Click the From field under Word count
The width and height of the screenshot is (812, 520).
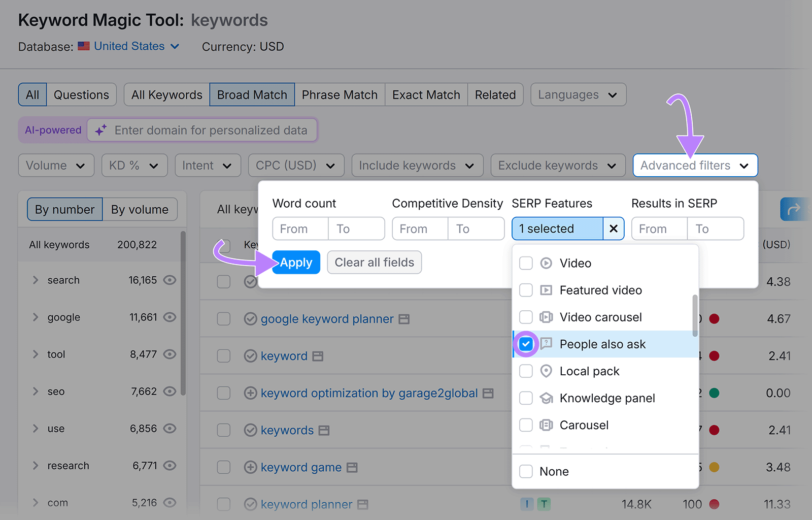click(x=299, y=229)
